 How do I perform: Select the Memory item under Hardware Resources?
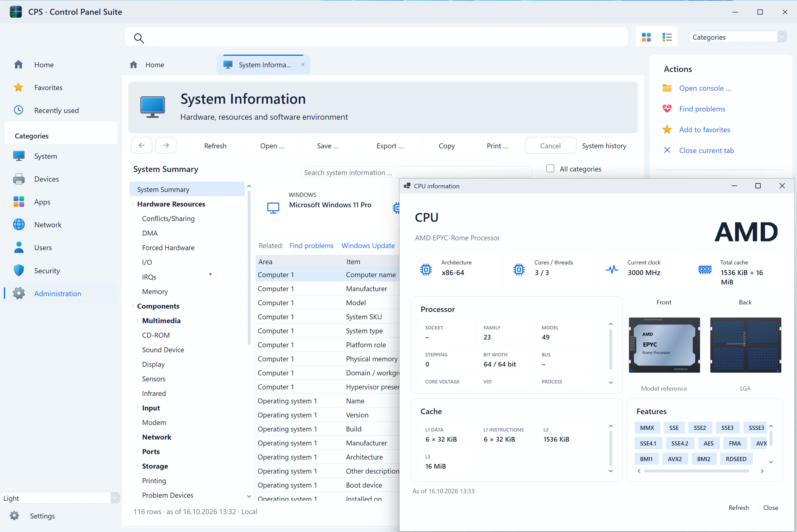coord(155,291)
